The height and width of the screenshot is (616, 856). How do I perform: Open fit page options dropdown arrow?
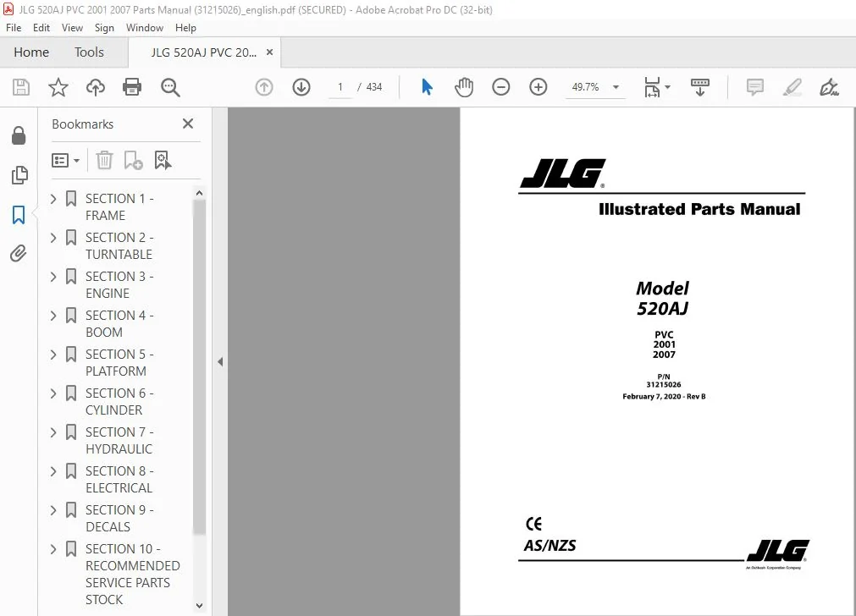pos(668,87)
